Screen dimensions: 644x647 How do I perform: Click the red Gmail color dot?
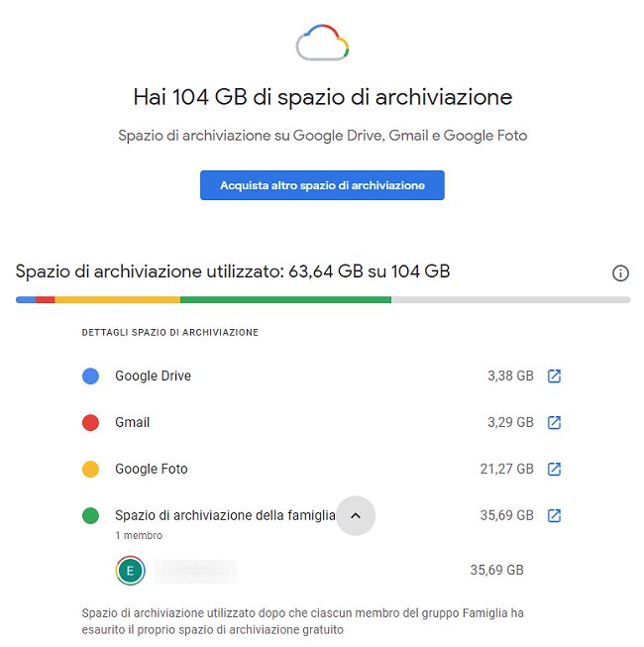coord(90,423)
